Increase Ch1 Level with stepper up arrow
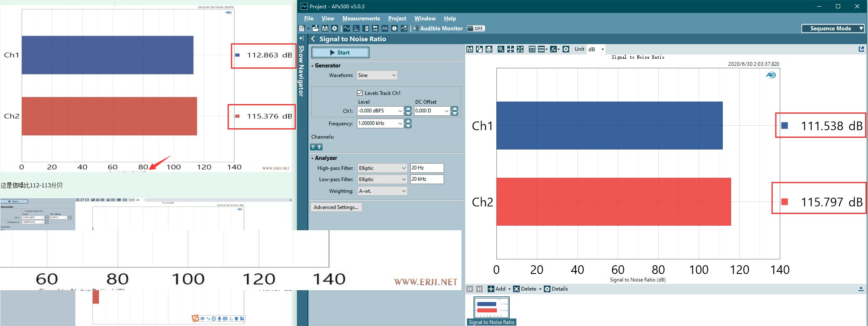This screenshot has width=868, height=326. [x=408, y=109]
